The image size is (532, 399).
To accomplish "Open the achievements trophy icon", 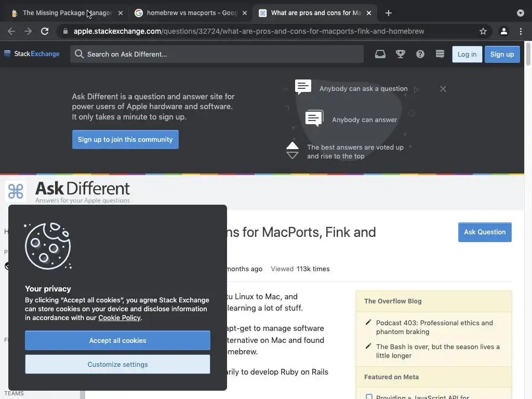I will coord(401,54).
